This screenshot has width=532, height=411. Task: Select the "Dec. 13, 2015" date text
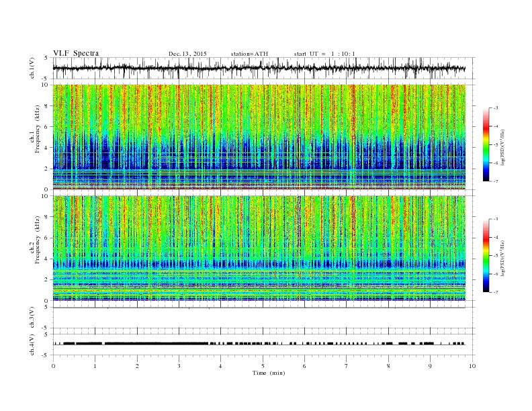tap(187, 54)
